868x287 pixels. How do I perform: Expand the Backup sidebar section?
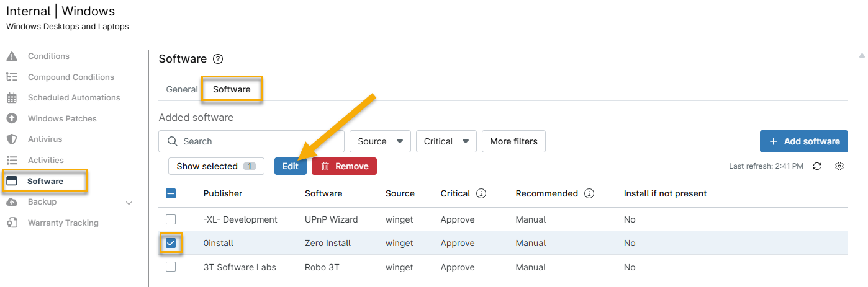pyautogui.click(x=129, y=202)
